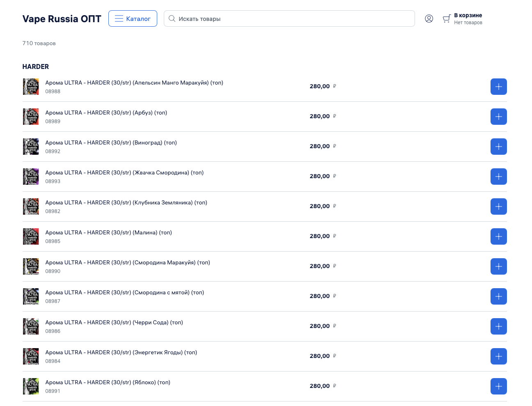Open Смородина с мятой product title link

pos(125,293)
